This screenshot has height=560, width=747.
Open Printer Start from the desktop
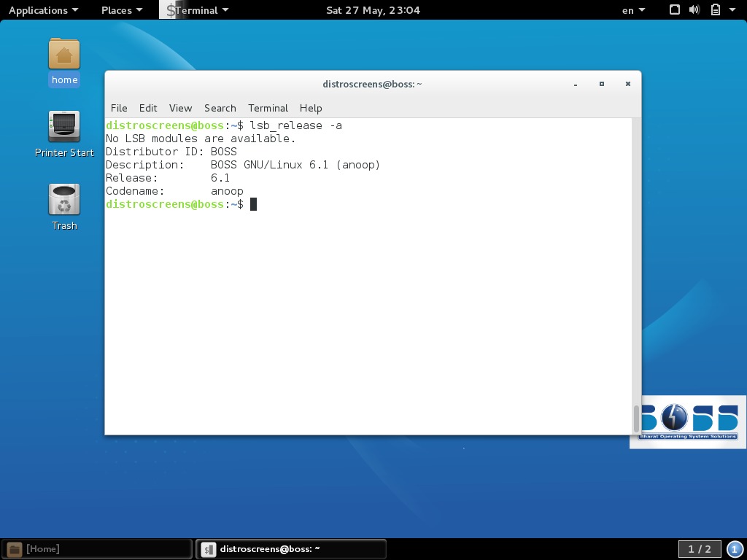tap(64, 128)
